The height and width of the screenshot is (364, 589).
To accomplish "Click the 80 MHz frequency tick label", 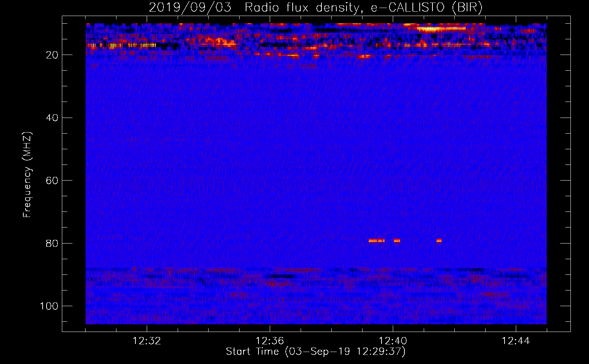I will click(x=53, y=243).
